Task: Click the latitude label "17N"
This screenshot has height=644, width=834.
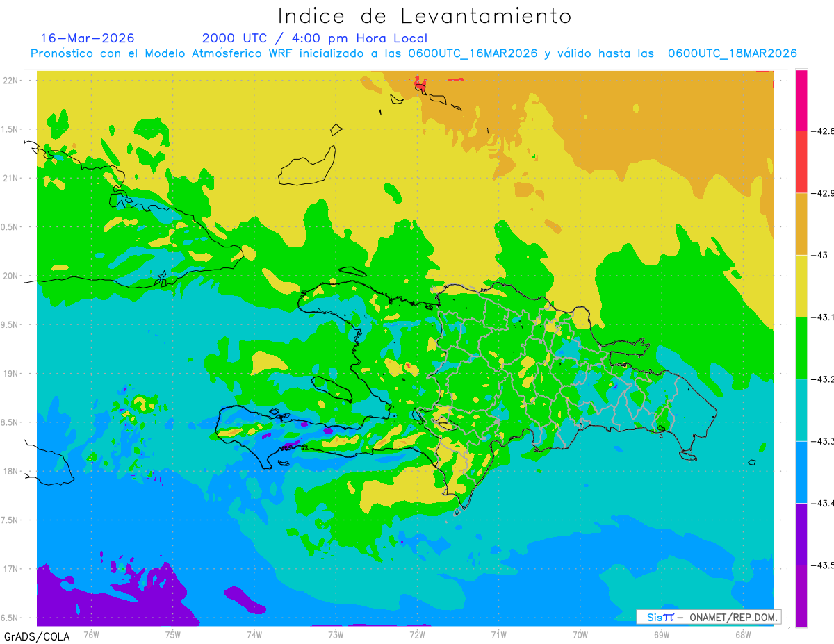Action: pyautogui.click(x=12, y=569)
